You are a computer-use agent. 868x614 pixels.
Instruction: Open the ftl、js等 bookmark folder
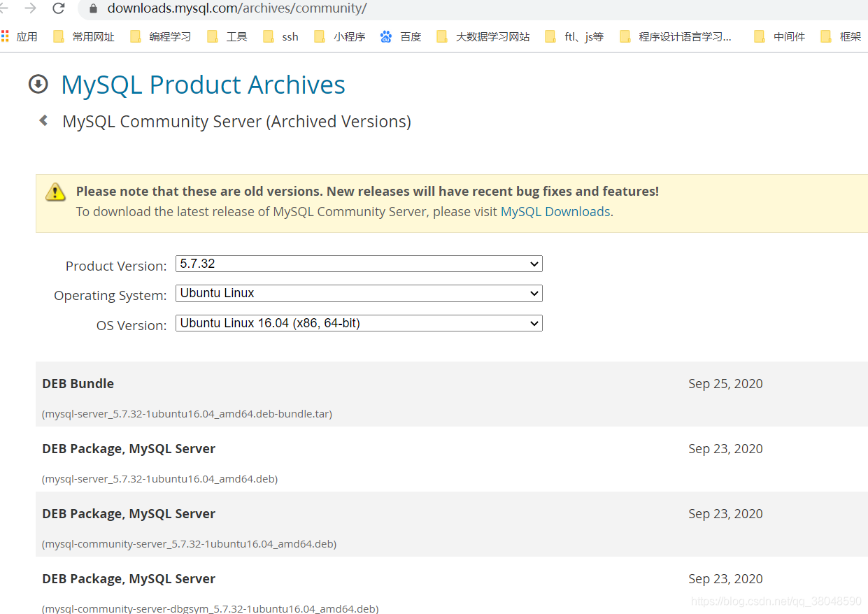574,36
